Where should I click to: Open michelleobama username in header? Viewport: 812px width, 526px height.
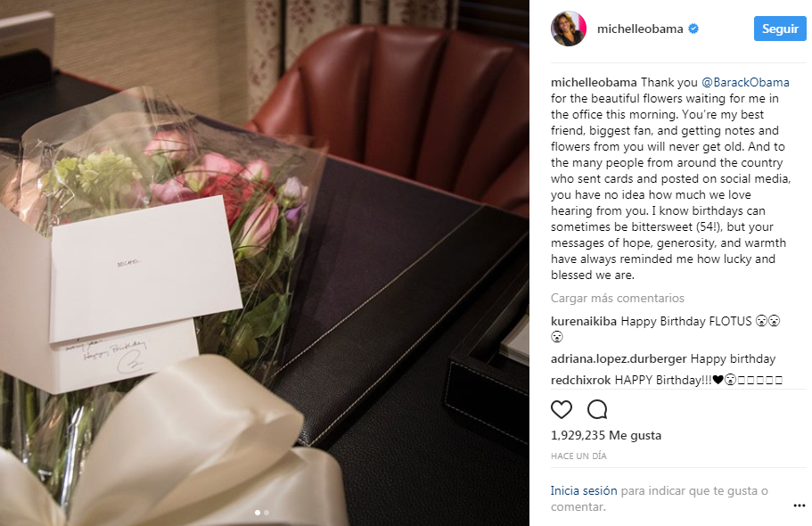click(x=640, y=29)
